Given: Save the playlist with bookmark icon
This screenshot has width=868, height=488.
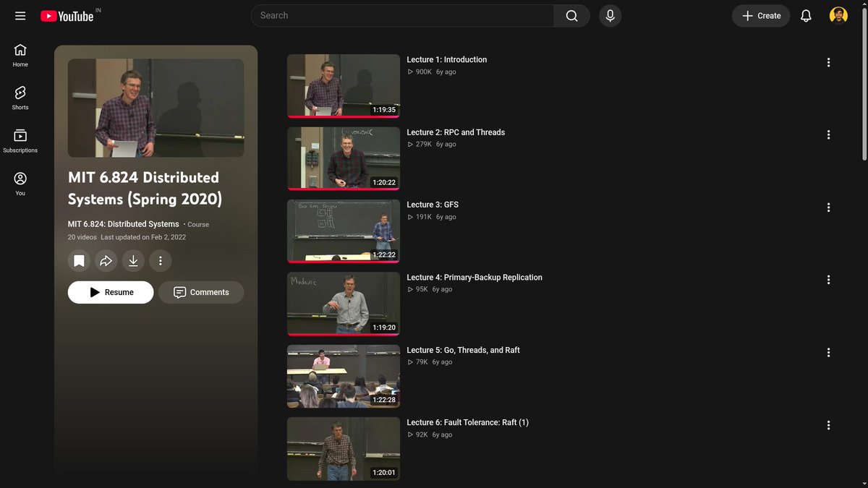Looking at the screenshot, I should (x=80, y=261).
